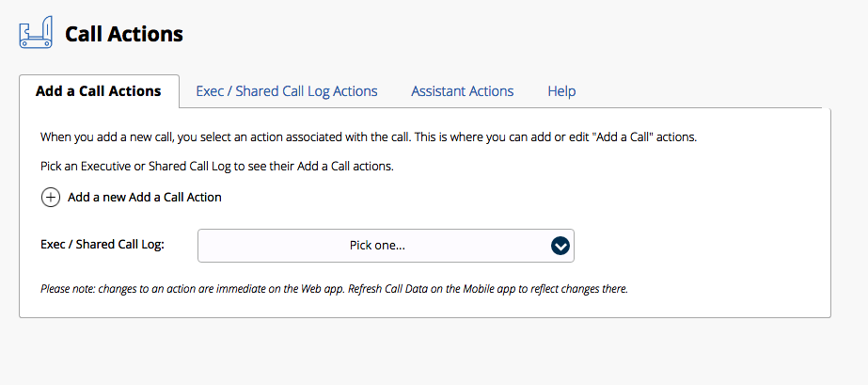Open the Pick one dropdown arrow
Screen dimensions: 868x385
click(560, 246)
